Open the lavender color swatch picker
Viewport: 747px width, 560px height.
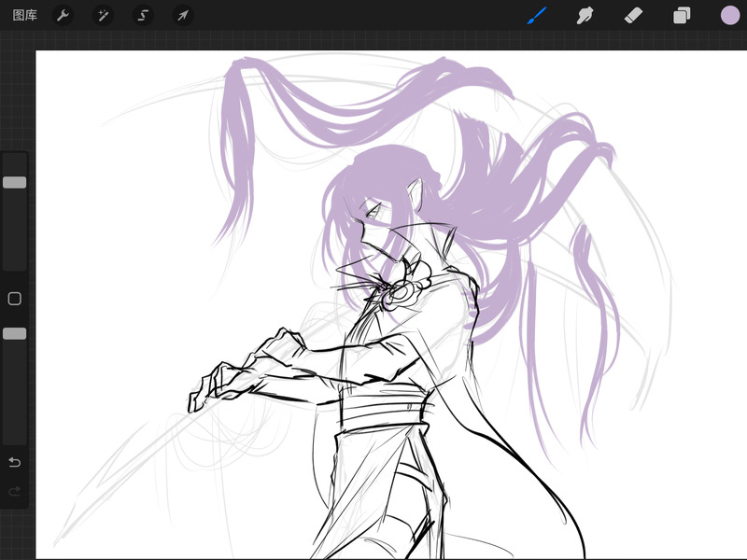click(x=730, y=15)
